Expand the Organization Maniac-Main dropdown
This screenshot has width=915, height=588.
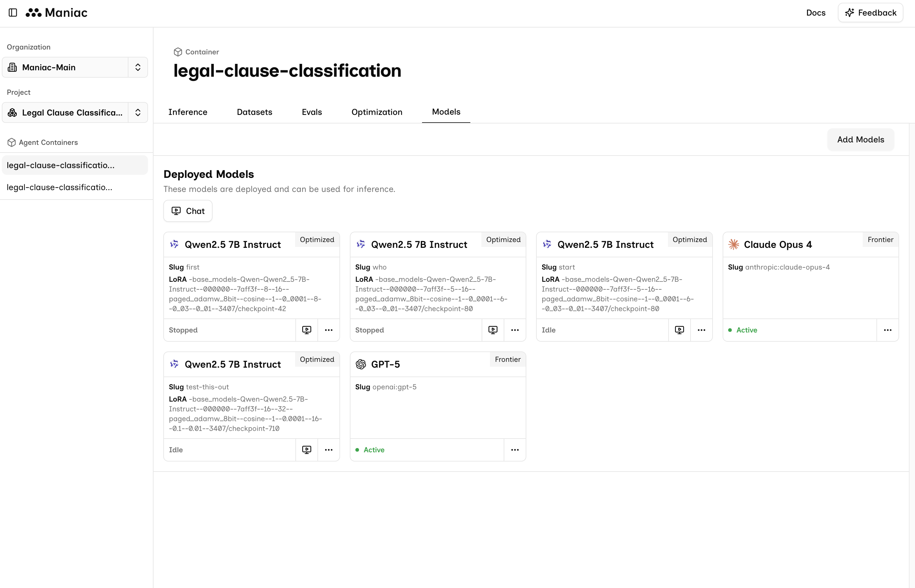click(x=138, y=67)
